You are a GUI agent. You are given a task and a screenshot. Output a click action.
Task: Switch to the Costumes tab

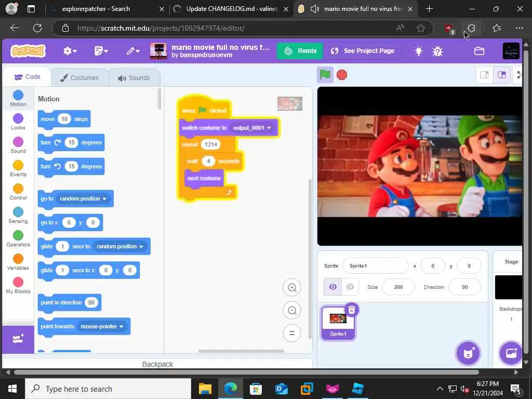pyautogui.click(x=79, y=78)
